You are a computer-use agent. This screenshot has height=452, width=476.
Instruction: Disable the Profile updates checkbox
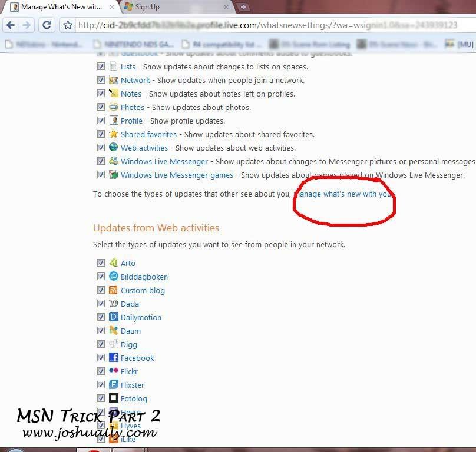point(101,121)
